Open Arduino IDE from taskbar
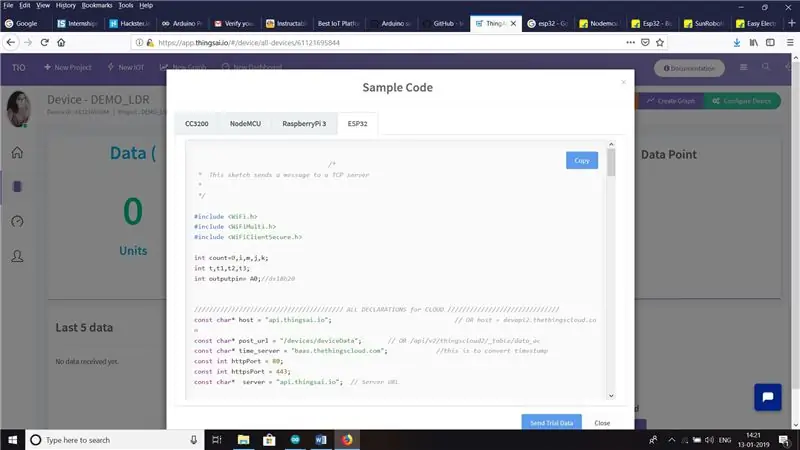This screenshot has width=800, height=450. 295,440
